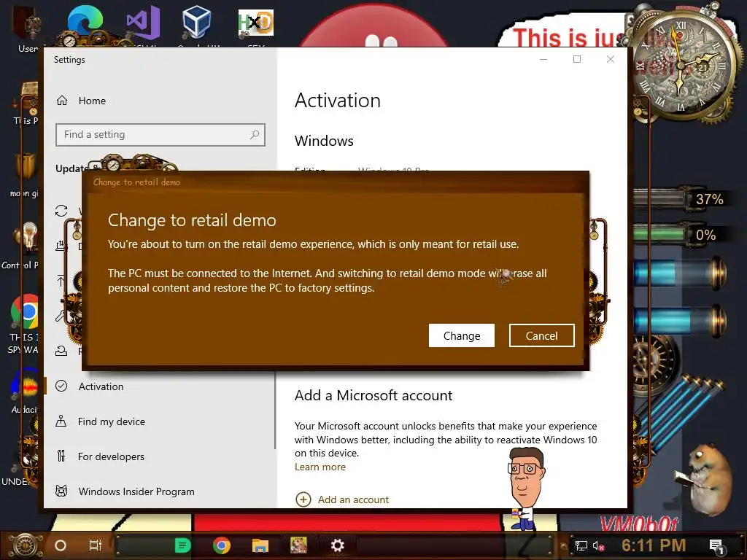Open Task View on the taskbar

(x=96, y=545)
